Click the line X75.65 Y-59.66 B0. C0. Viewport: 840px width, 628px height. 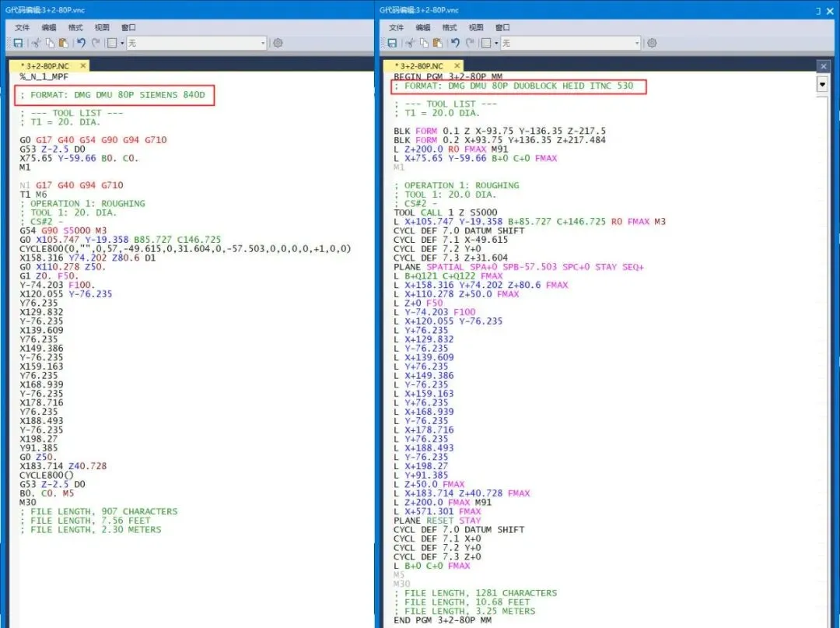pyautogui.click(x=79, y=158)
